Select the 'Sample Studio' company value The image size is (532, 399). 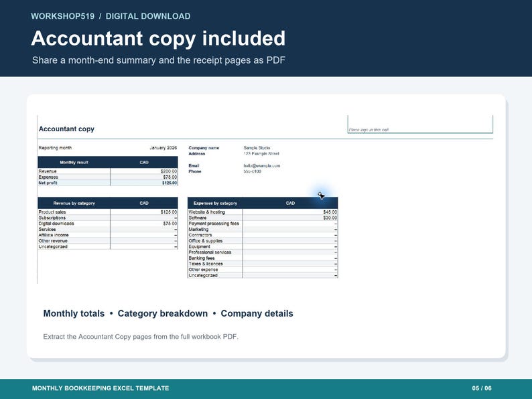(257, 148)
